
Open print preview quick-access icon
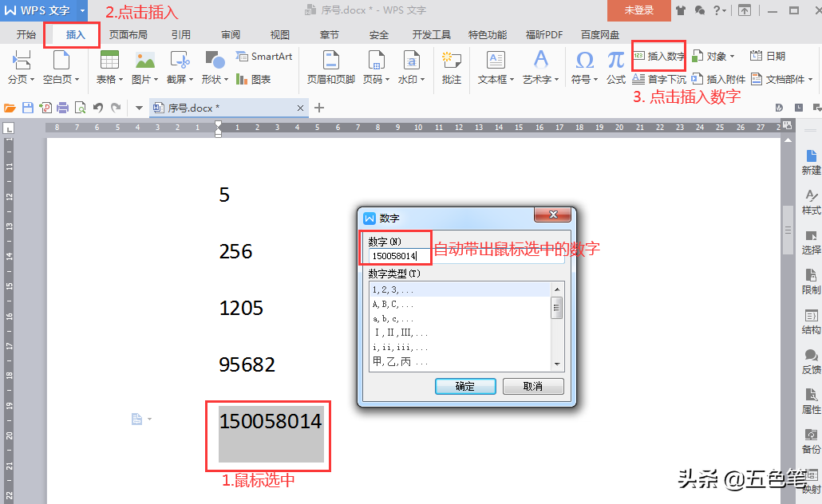(81, 108)
